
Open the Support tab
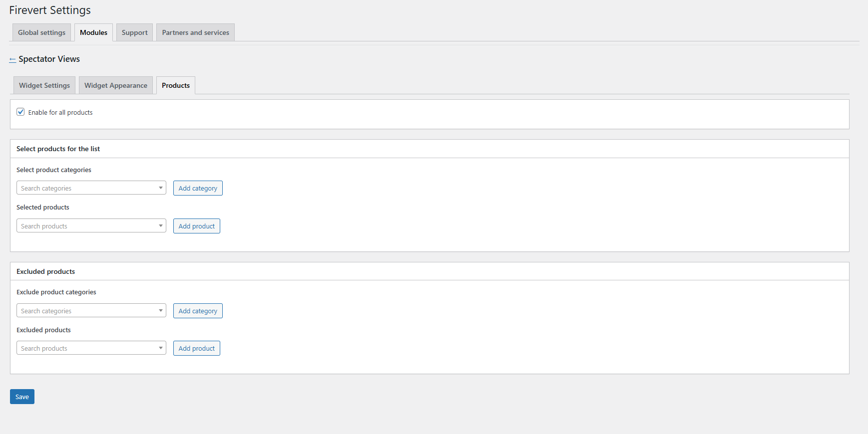[x=134, y=33]
